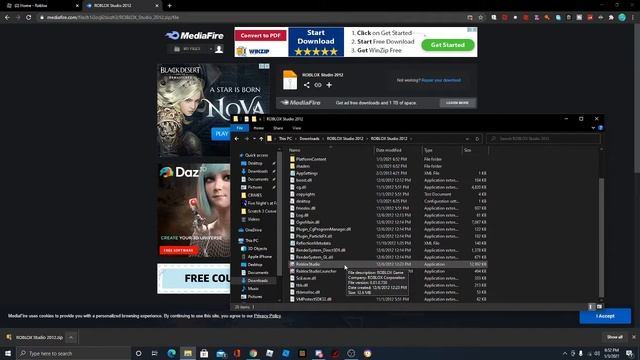Open the MediaFire My Files dropdown
Screen dimensions: 640x360
pos(211,49)
